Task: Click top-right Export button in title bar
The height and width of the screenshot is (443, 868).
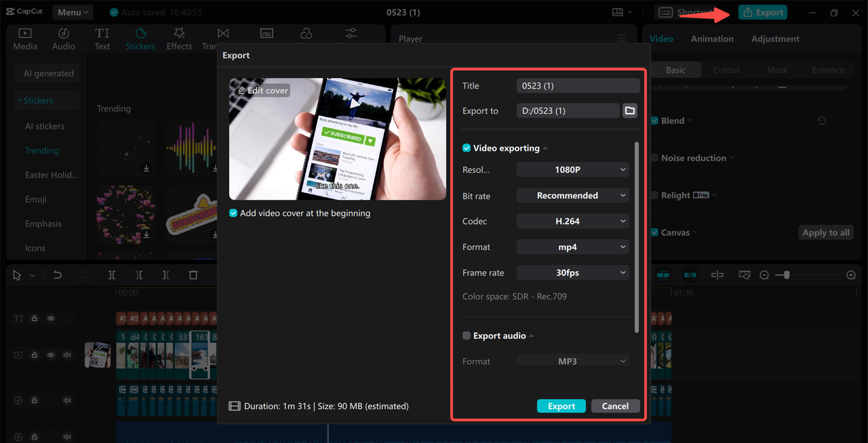Action: [x=763, y=12]
